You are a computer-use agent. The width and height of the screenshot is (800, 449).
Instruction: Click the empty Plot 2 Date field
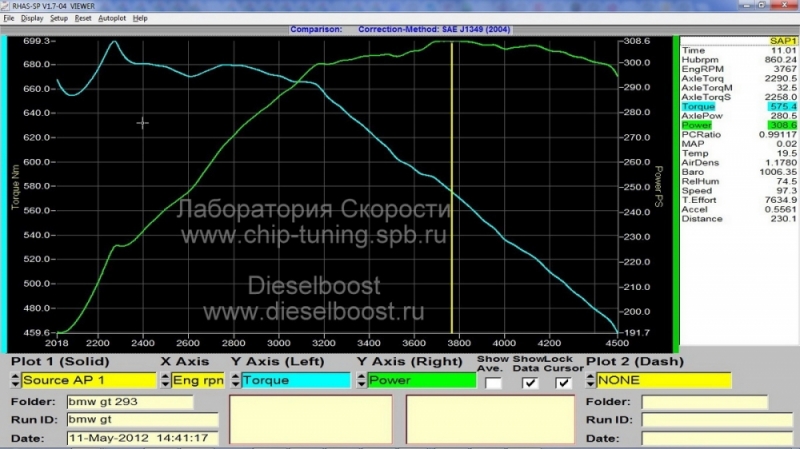(x=717, y=438)
